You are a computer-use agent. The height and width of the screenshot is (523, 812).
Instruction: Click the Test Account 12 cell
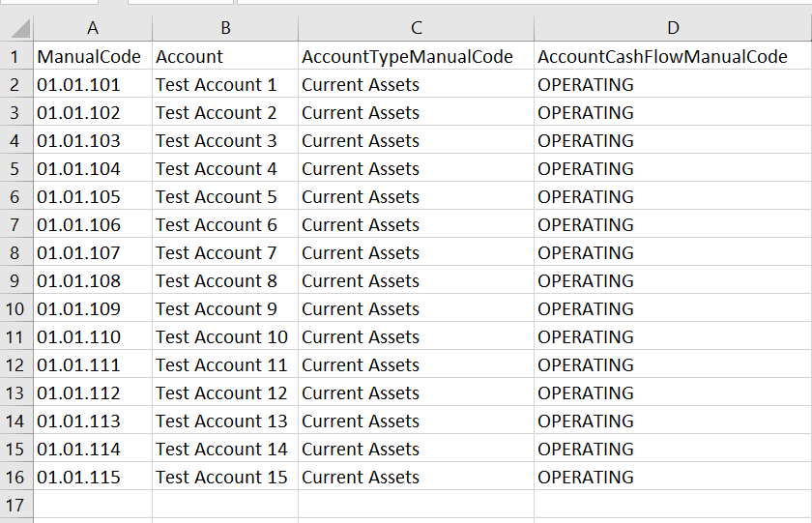tap(221, 393)
